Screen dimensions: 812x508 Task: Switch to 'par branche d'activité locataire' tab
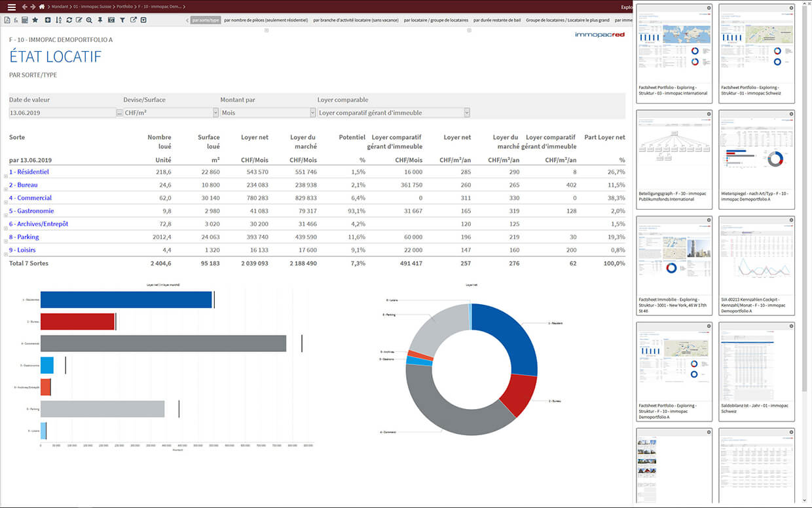click(x=356, y=20)
